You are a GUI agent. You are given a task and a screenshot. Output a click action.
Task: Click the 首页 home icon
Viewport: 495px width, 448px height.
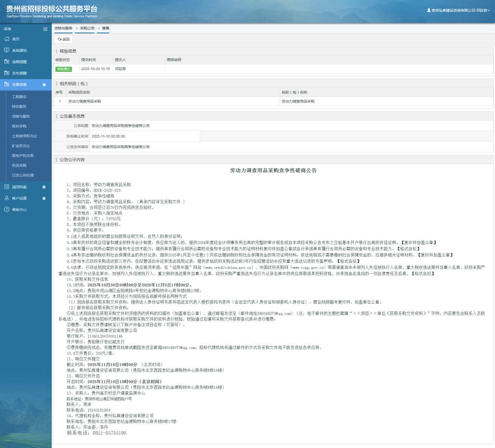[7, 39]
